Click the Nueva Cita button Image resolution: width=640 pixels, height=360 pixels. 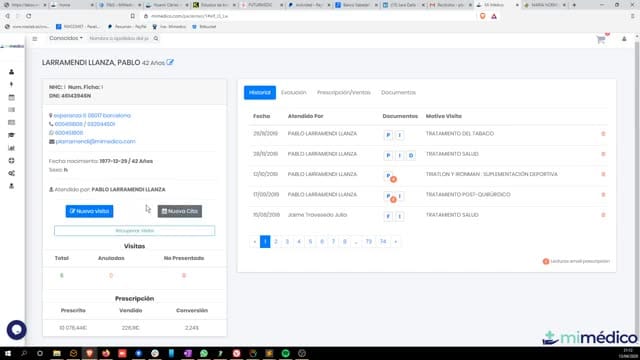click(x=180, y=211)
